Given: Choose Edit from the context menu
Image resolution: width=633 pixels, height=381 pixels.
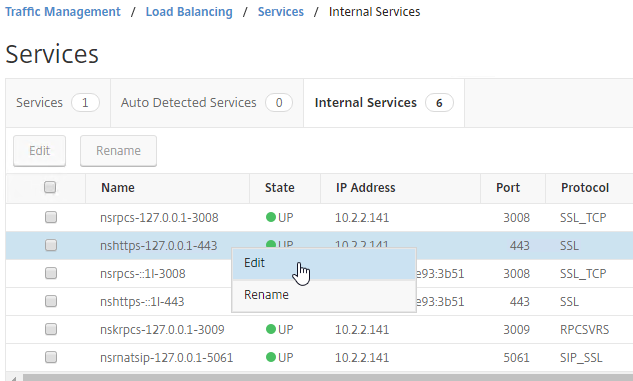Looking at the screenshot, I should tap(324, 264).
